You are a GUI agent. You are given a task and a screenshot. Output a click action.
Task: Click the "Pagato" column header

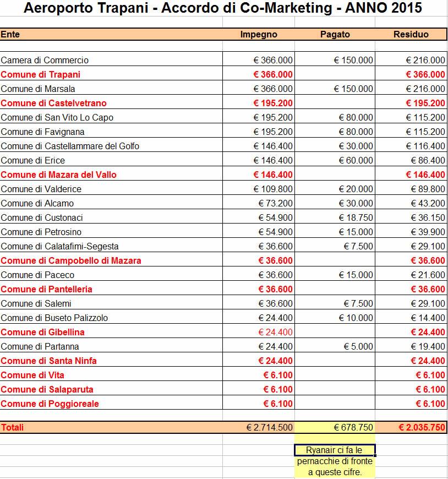[335, 34]
